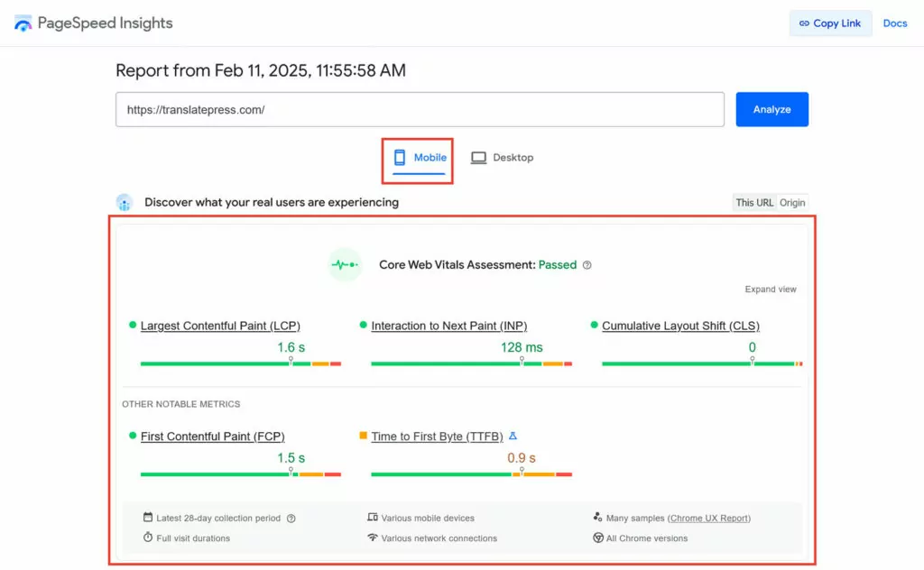The image size is (924, 570).
Task: Click the help icon beside Passed
Action: (587, 265)
